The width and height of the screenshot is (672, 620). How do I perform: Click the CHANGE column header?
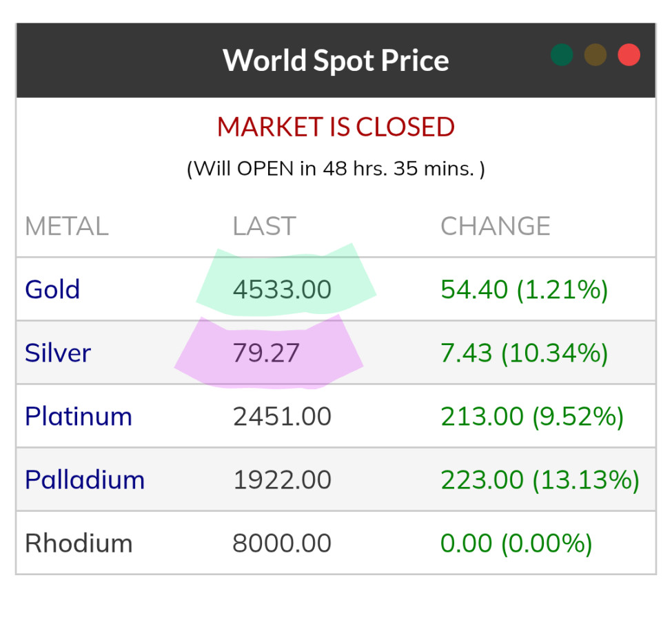tap(495, 227)
